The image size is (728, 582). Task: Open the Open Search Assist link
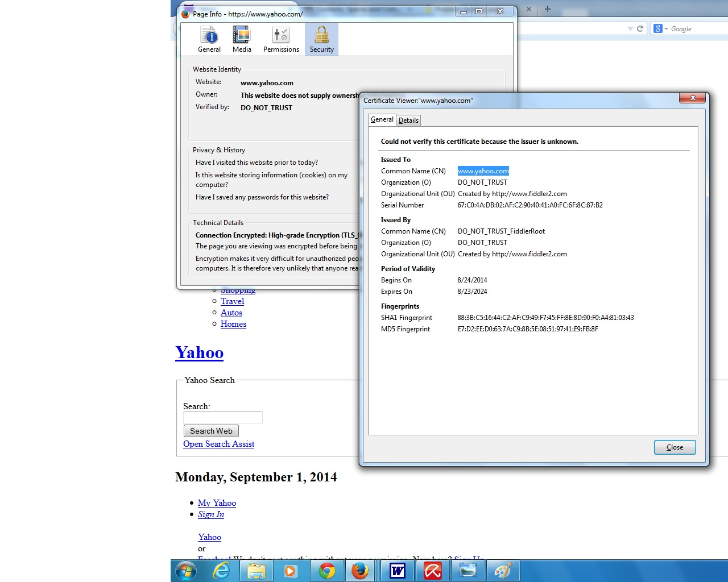pos(218,444)
